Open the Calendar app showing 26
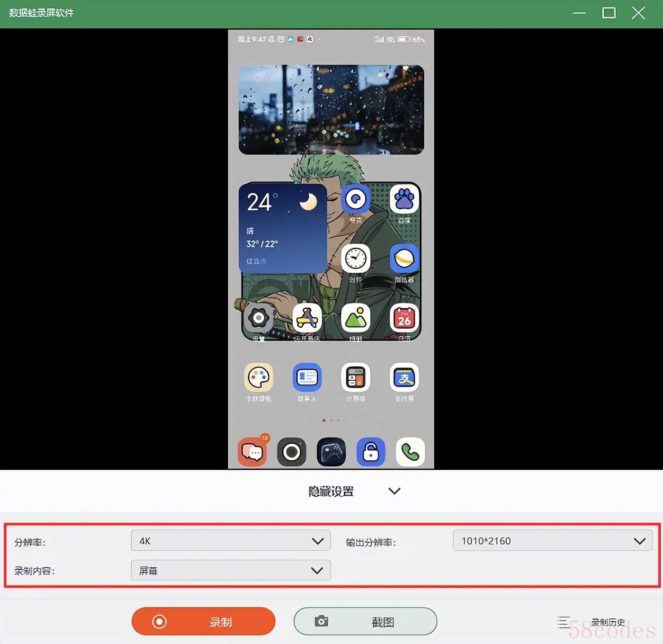This screenshot has width=663, height=644. (404, 318)
